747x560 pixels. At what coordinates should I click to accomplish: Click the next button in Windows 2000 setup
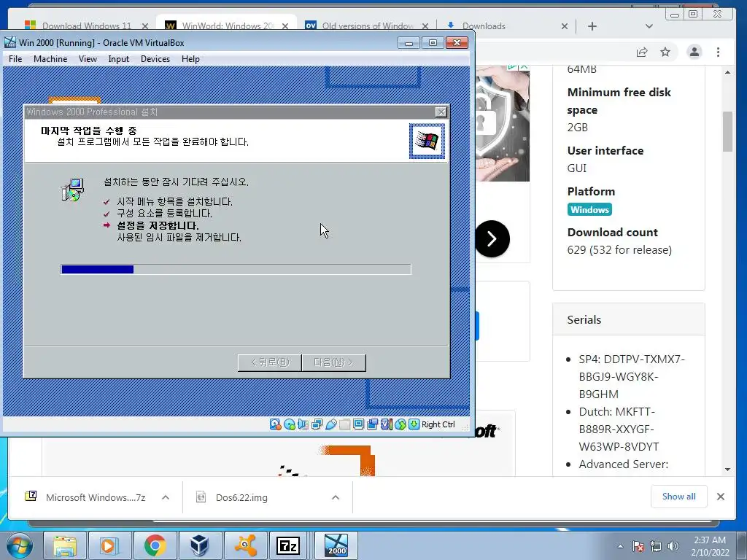pos(333,362)
